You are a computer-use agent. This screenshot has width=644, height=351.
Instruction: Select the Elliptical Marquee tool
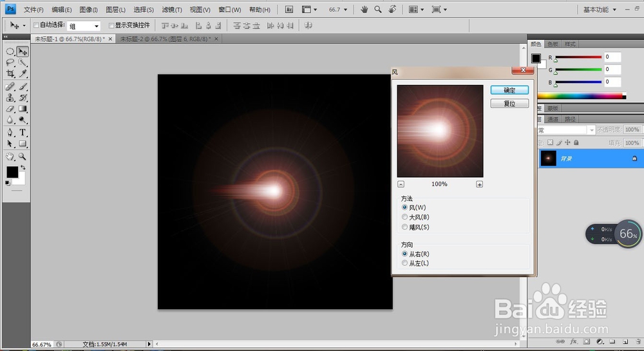pyautogui.click(x=10, y=52)
